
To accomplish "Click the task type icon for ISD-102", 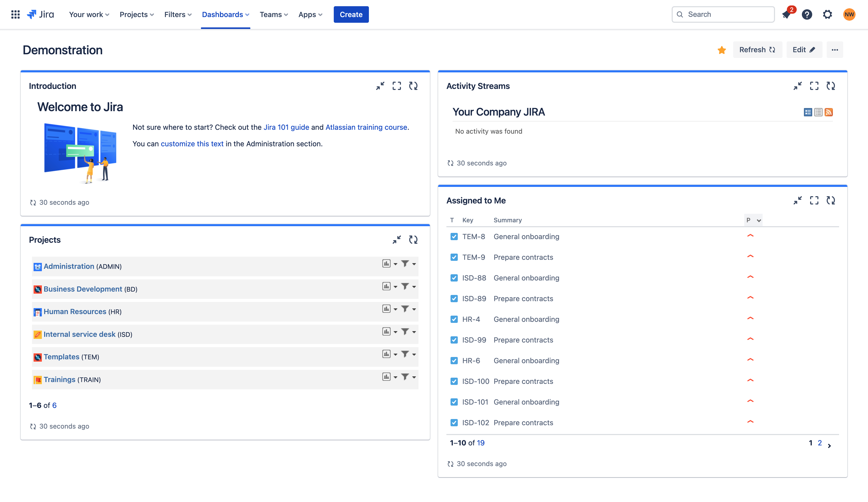I will [454, 423].
